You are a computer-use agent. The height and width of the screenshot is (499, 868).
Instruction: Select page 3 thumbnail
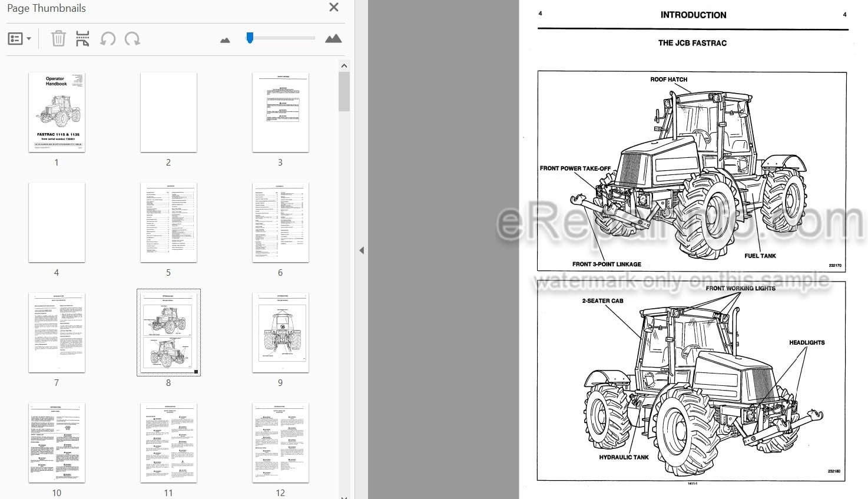280,113
